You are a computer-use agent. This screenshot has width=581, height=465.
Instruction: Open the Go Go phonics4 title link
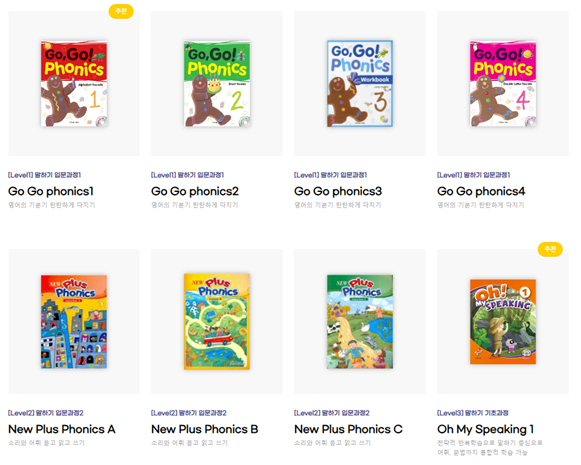[x=481, y=191]
